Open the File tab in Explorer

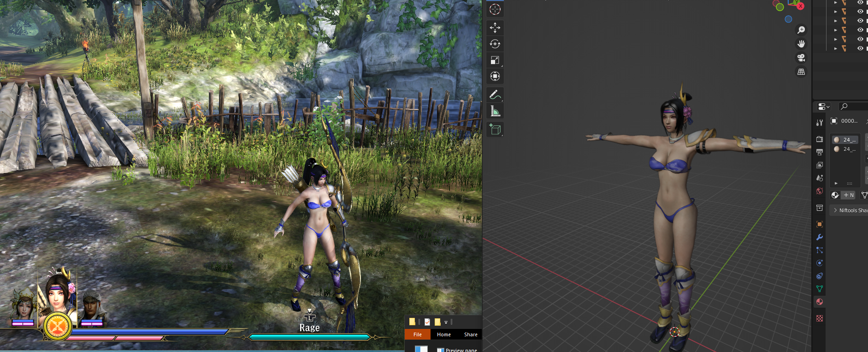[x=418, y=334]
